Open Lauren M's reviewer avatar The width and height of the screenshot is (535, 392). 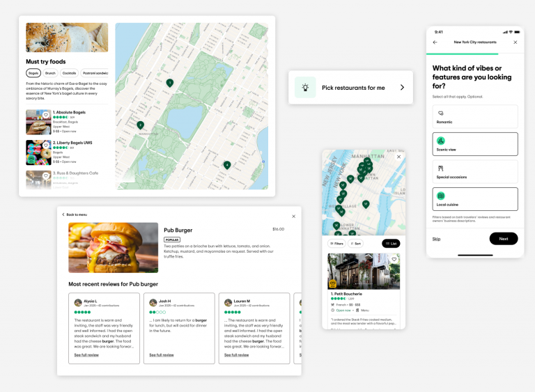point(228,302)
